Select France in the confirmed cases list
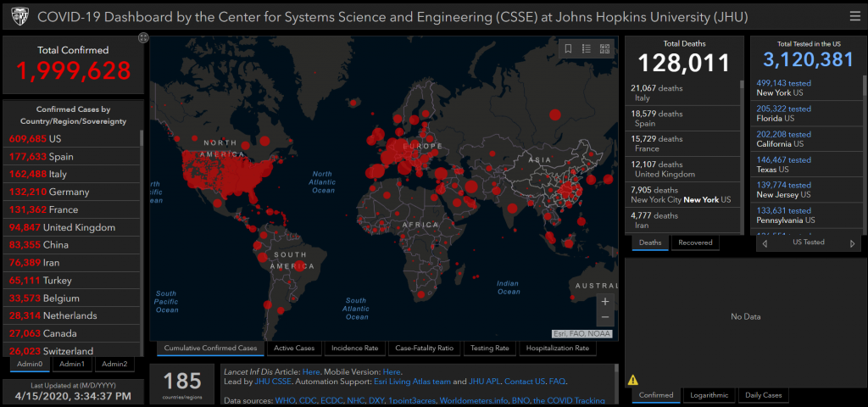Image resolution: width=868 pixels, height=407 pixels. 72,210
